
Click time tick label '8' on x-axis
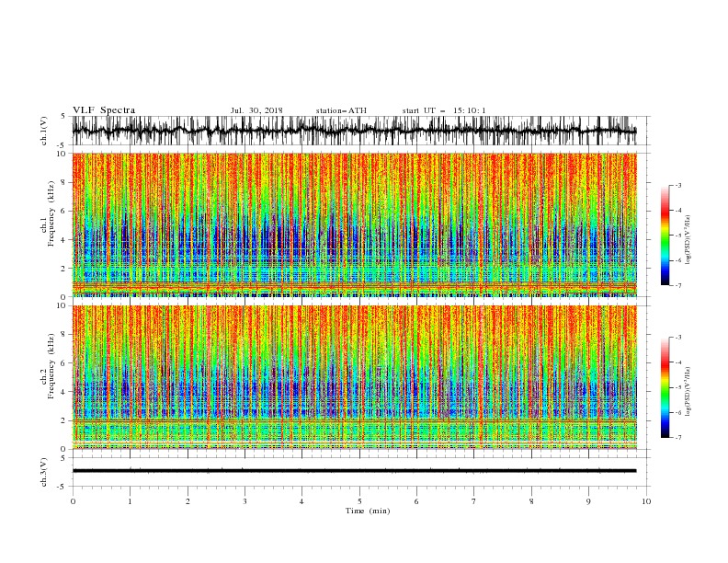(531, 501)
